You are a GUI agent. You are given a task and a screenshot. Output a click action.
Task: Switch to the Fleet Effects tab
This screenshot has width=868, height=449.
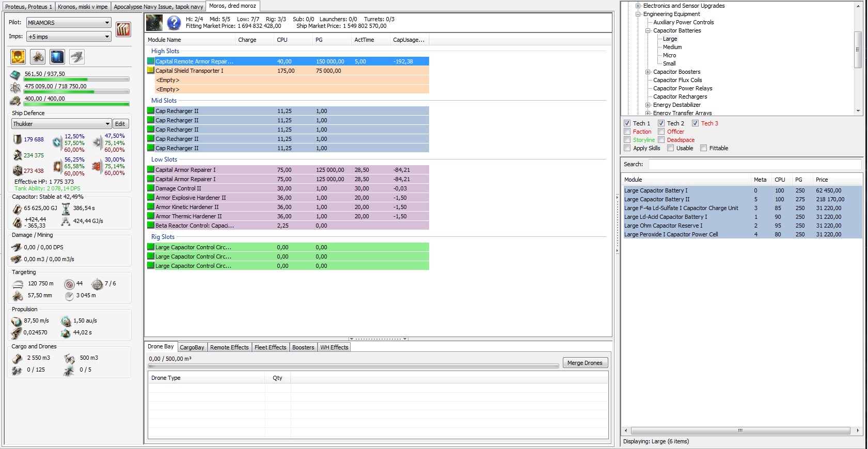pyautogui.click(x=270, y=347)
